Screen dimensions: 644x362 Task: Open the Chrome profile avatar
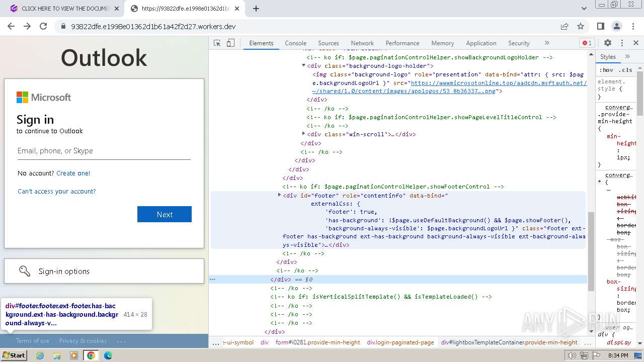click(x=617, y=26)
